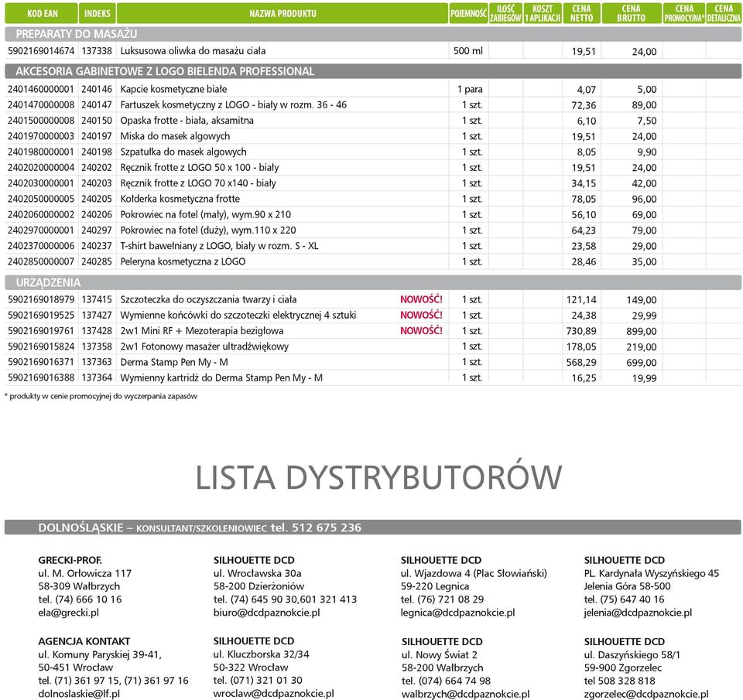Click brutto price 899,00

[x=641, y=331]
